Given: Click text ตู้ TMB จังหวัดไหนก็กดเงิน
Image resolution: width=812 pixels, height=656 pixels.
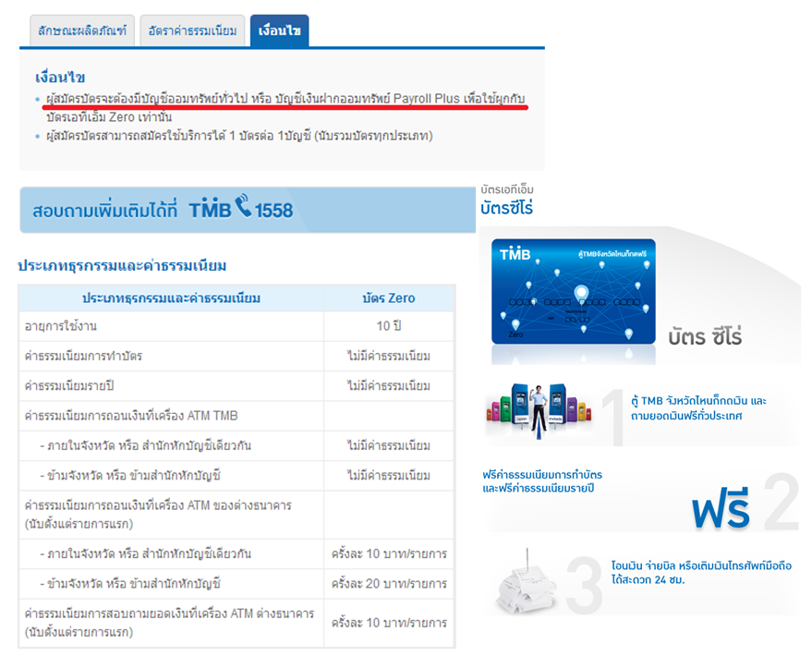Looking at the screenshot, I should tap(689, 401).
